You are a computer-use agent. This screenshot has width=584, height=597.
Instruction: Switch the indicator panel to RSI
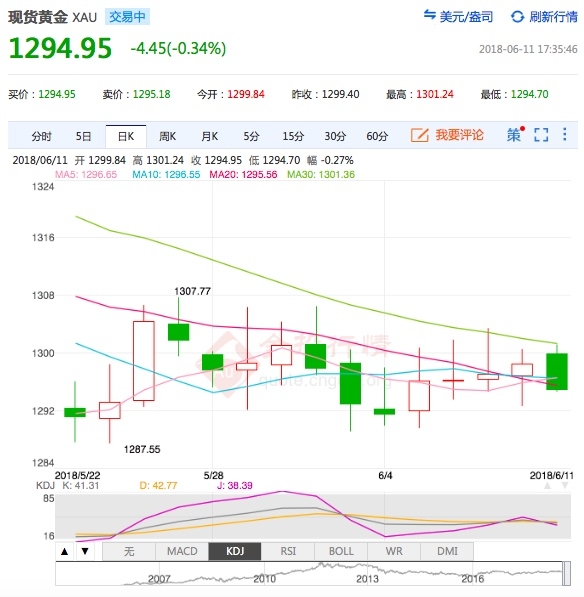[288, 551]
